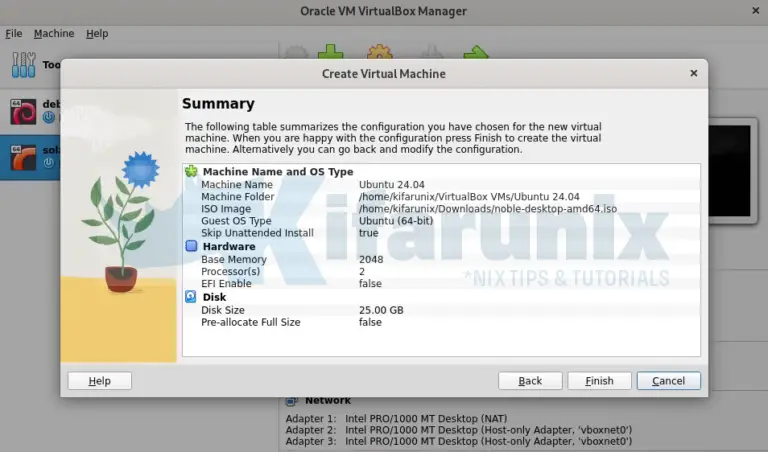Viewport: 768px width, 452px height.
Task: Click the green Start arrow toolbar icon
Action: tap(476, 52)
